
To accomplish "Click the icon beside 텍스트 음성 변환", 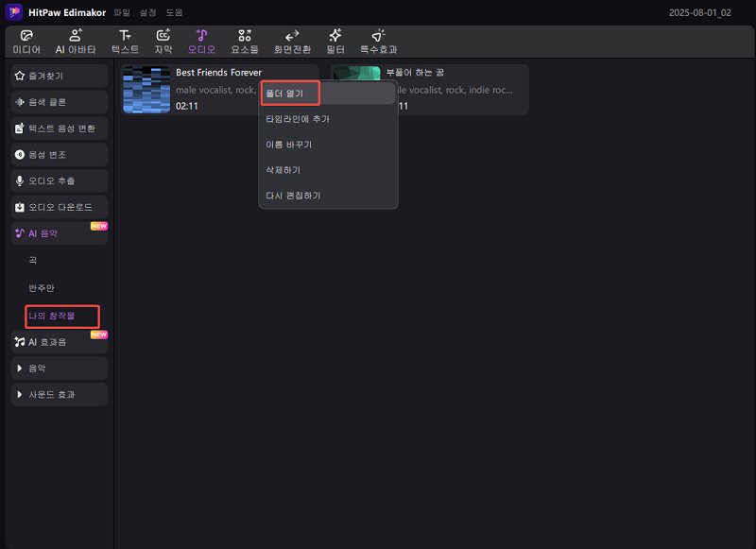I will click(x=19, y=129).
